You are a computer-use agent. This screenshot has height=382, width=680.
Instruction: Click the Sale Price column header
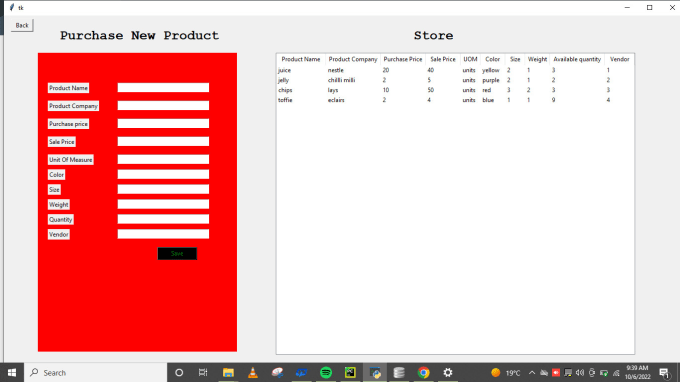coord(442,59)
